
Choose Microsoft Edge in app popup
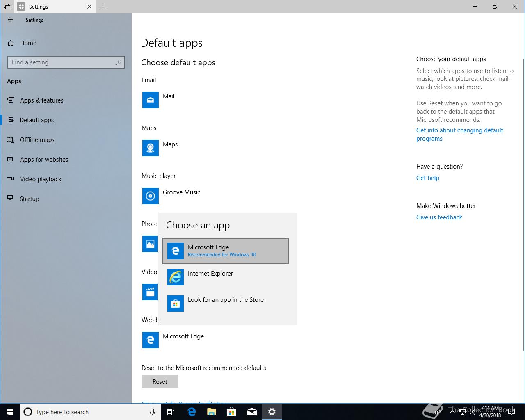click(x=226, y=251)
